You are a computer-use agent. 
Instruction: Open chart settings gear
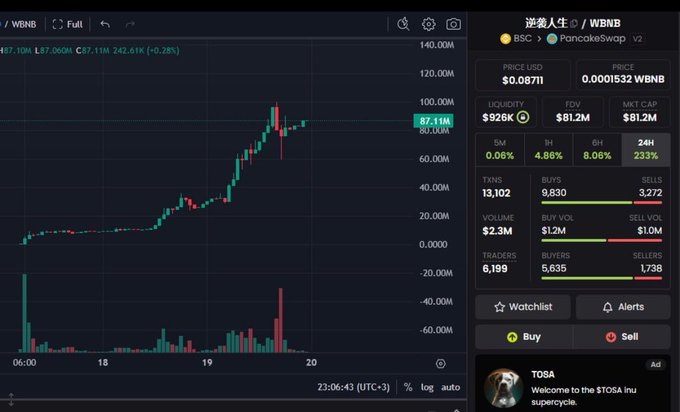pyautogui.click(x=428, y=24)
